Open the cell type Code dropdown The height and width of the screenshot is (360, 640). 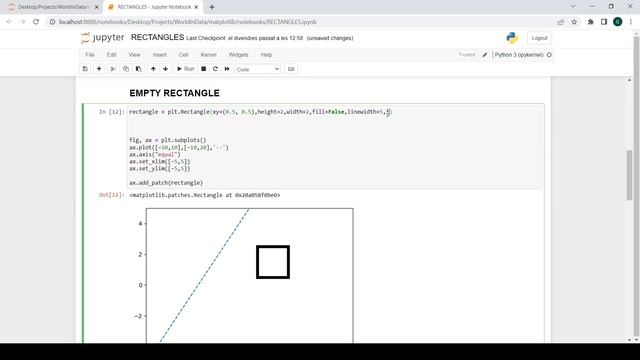[x=258, y=69]
